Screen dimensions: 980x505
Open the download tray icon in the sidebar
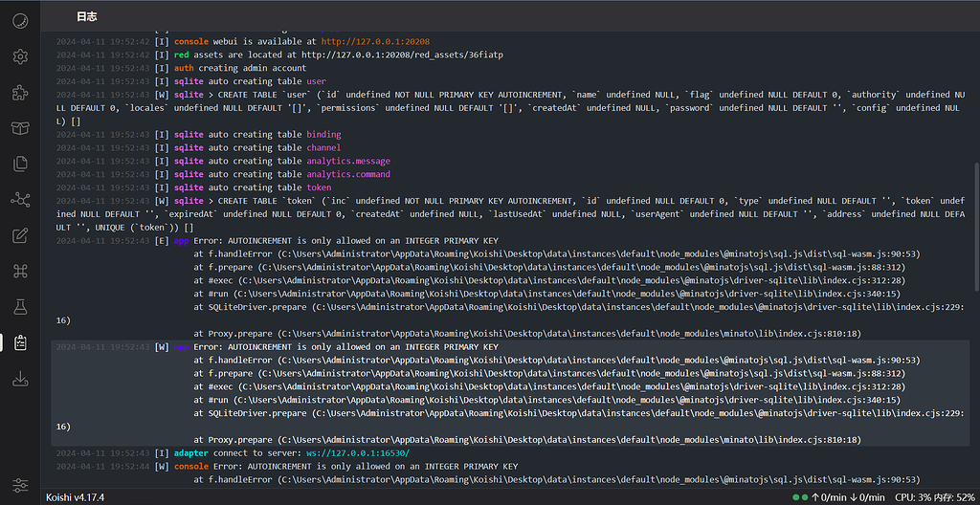pos(21,378)
